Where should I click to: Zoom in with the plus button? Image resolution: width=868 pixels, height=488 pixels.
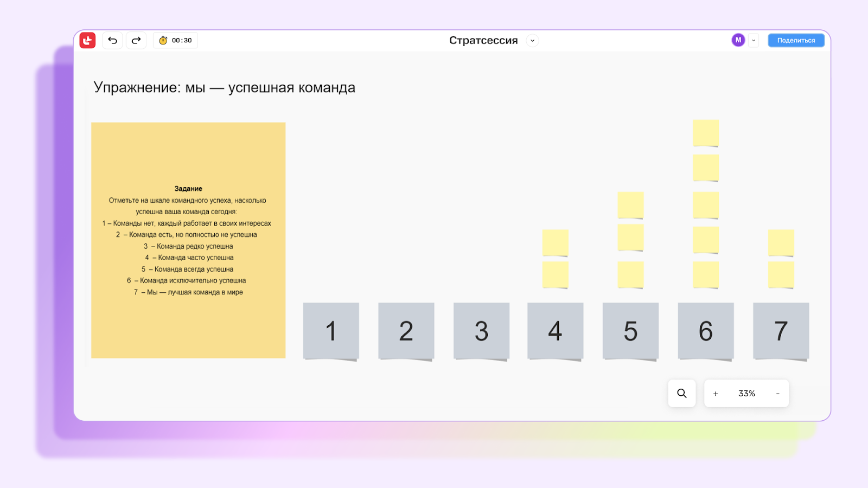(716, 394)
